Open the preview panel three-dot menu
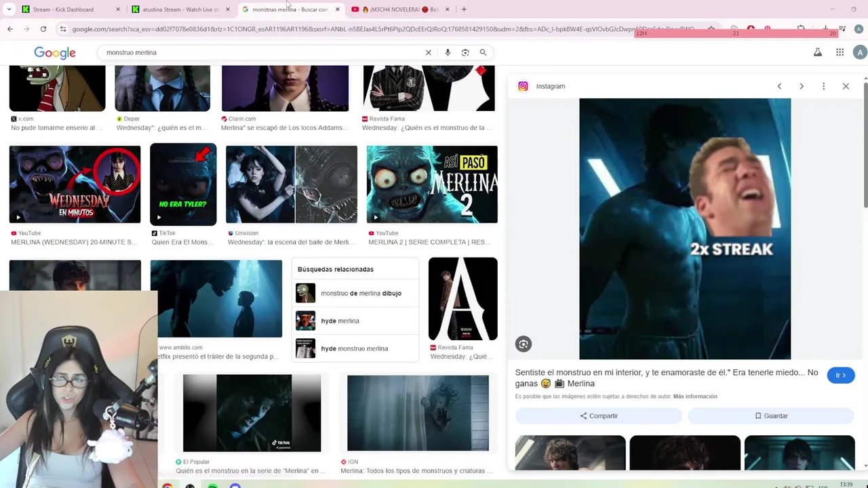Viewport: 868px width, 488px height. pyautogui.click(x=823, y=86)
